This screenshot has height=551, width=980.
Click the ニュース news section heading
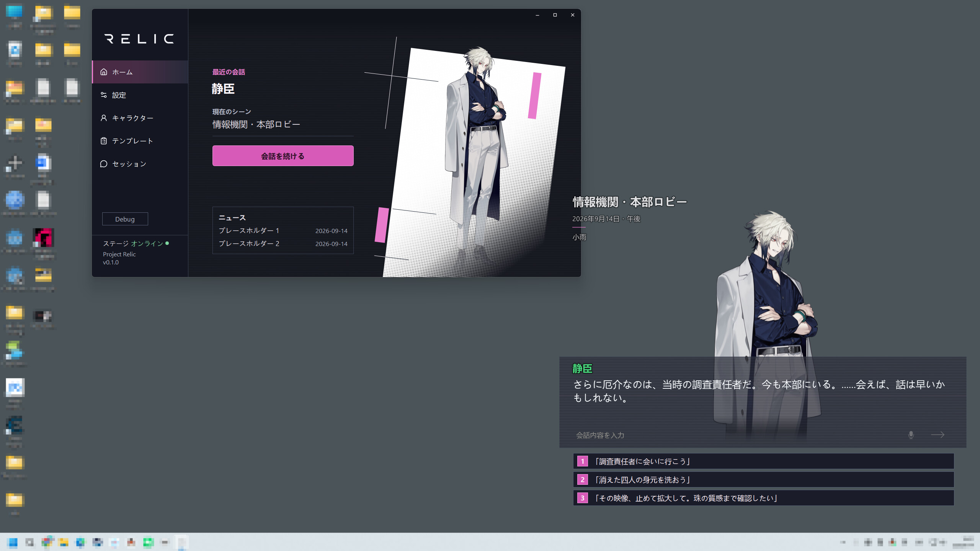pyautogui.click(x=232, y=217)
